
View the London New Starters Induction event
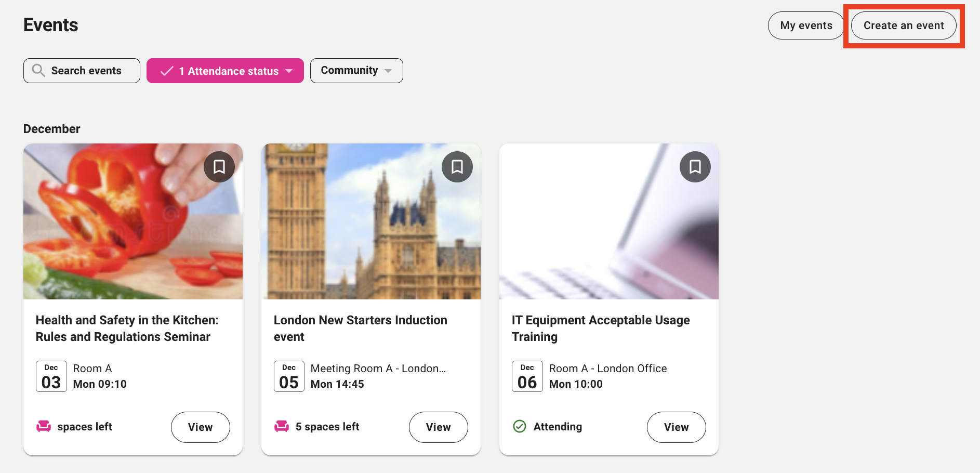coord(438,427)
